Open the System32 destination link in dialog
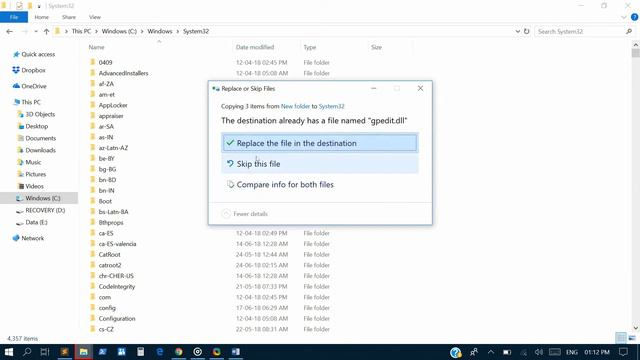Screen dimensions: 640x360 [331, 106]
